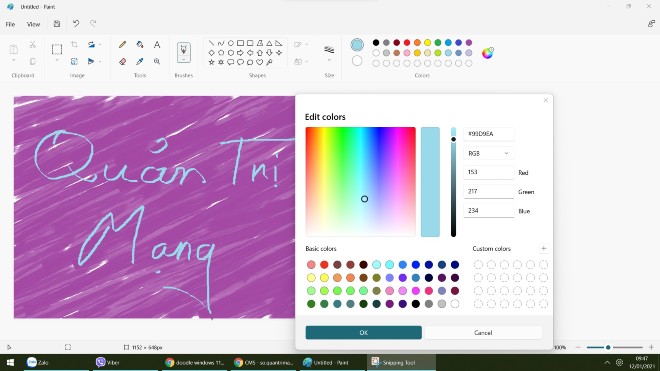Click the share icon at top right
Screen dimensions: 660x371
651,24
